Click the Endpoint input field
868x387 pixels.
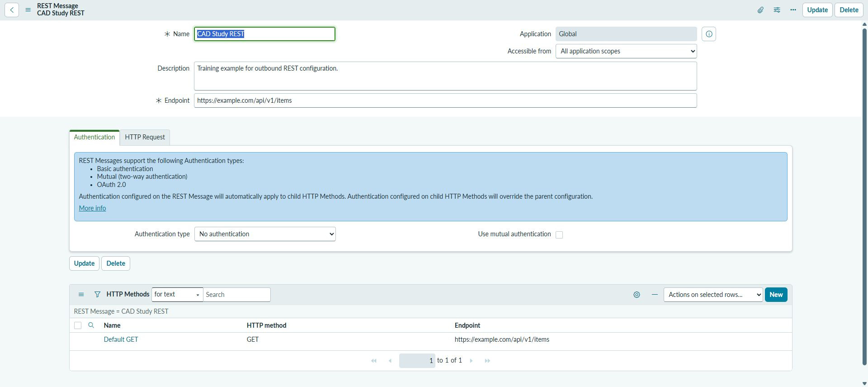tap(445, 100)
